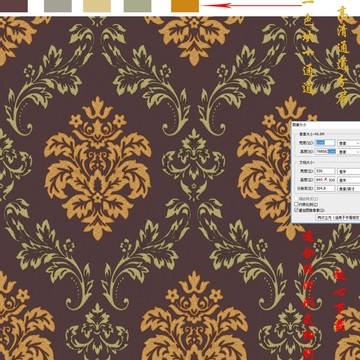Image resolution: width=360 pixels, height=360 pixels.
Task: Pick the dark brown color swatch
Action: click(x=14, y=6)
